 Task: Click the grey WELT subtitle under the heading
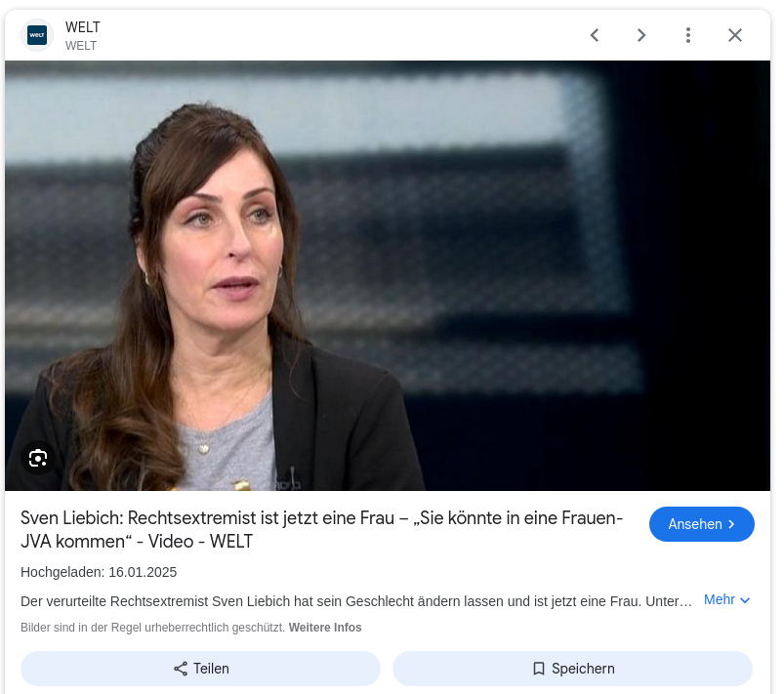point(80,46)
